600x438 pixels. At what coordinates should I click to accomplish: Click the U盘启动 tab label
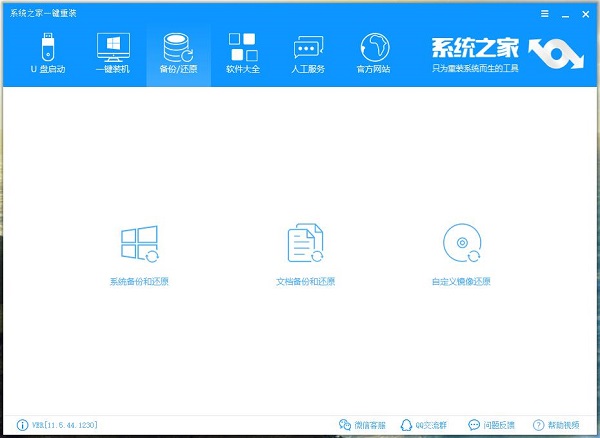(x=48, y=69)
